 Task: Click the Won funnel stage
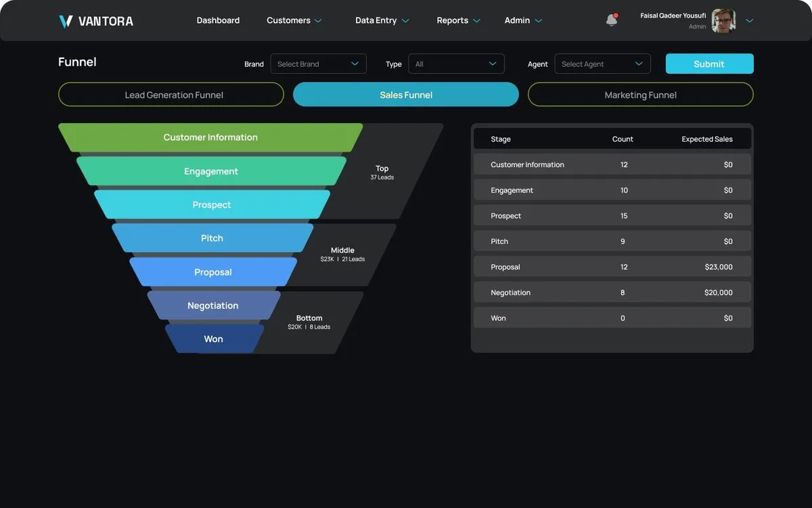pos(214,339)
